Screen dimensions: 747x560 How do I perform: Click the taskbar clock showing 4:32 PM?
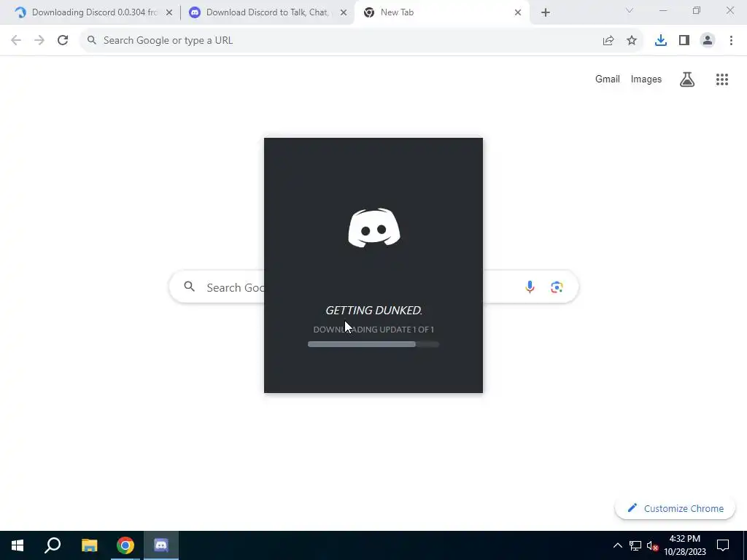pos(685,545)
